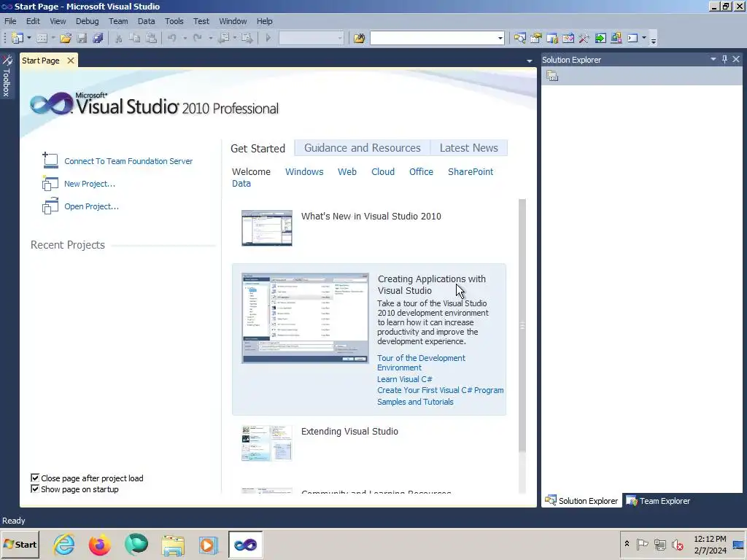The image size is (747, 560).
Task: Click the Save toolbar icon
Action: [82, 38]
